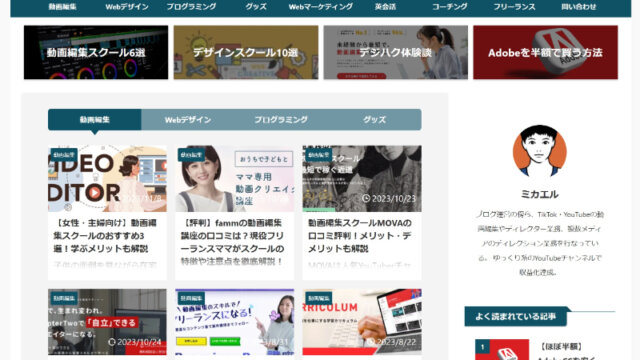The image size is (640, 360).
Task: Open the VIDEO EDITOR article thumbnail
Action: pyautogui.click(x=107, y=179)
